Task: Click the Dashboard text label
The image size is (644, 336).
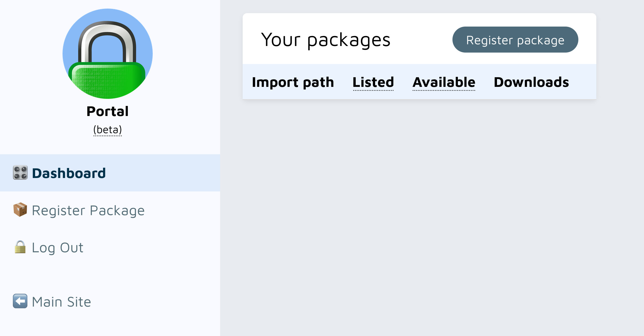Action: [x=69, y=173]
